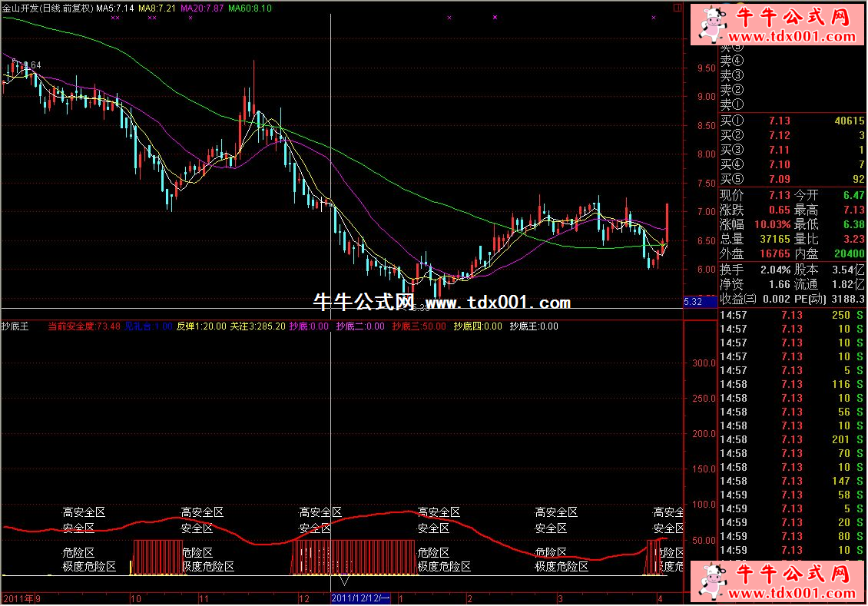Click the 反弹1:20.00 value
868x606 pixels.
pyautogui.click(x=201, y=326)
